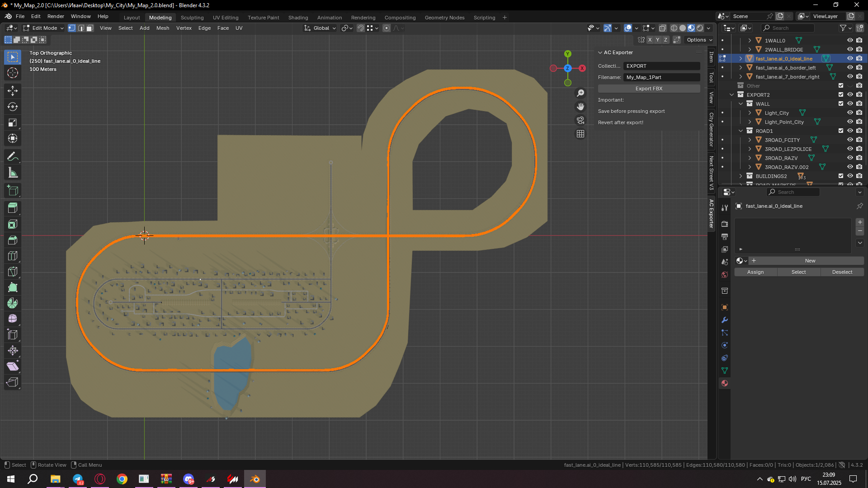The height and width of the screenshot is (488, 868).
Task: Open the Mesh menu
Action: [163, 28]
